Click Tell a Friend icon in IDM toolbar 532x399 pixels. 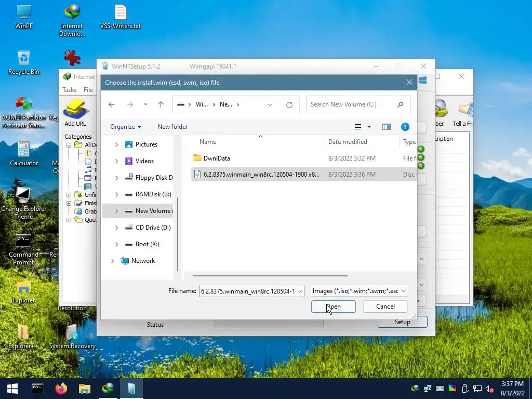click(x=463, y=113)
